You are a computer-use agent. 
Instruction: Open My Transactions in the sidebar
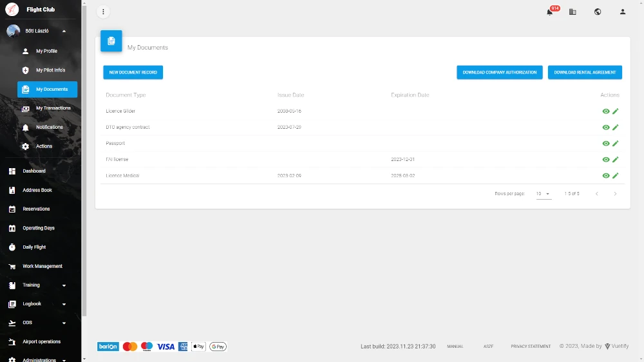pos(47,108)
